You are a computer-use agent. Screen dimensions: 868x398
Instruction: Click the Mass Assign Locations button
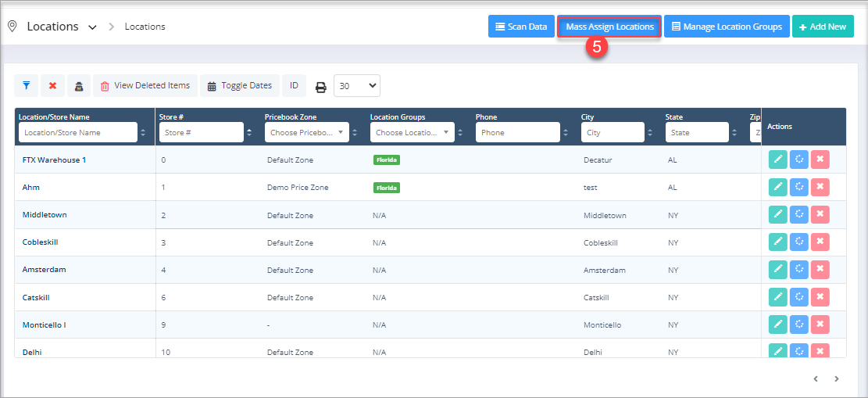click(609, 27)
